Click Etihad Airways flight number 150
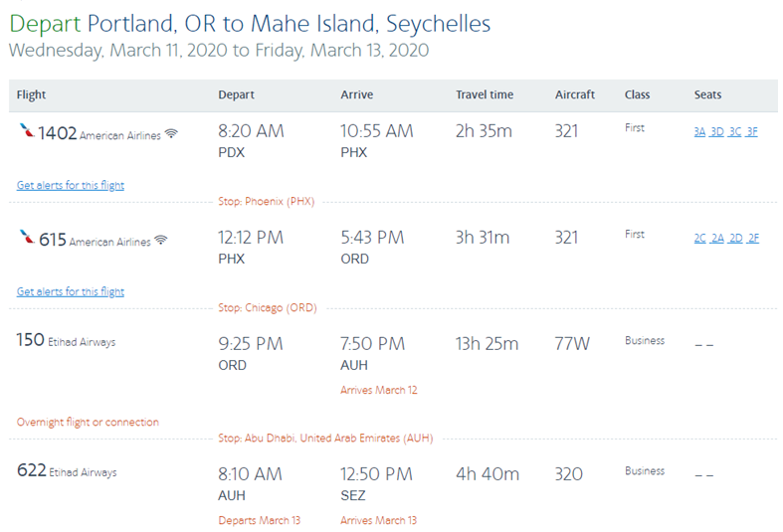Screen dimensions: 783x532 coord(31,340)
